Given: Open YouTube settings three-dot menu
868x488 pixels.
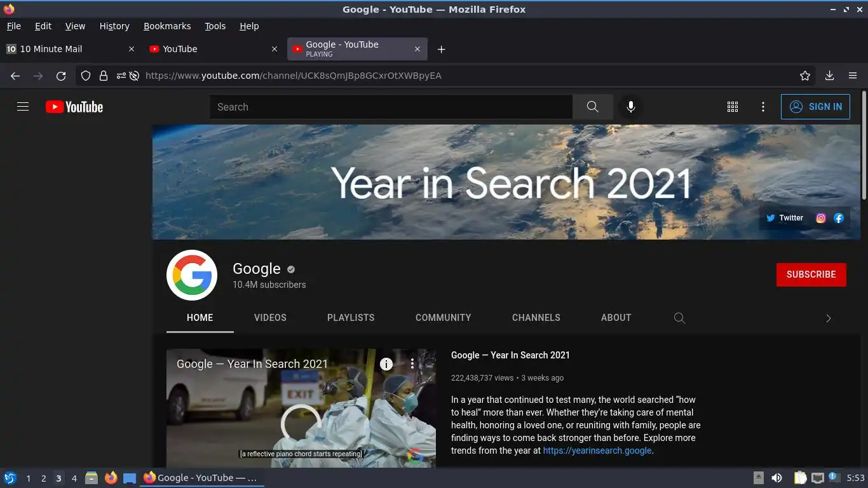Looking at the screenshot, I should pyautogui.click(x=763, y=107).
